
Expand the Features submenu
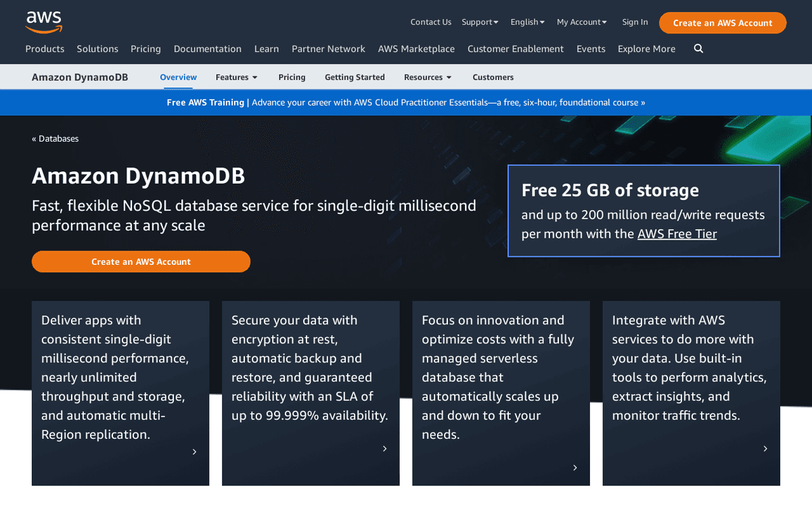[x=236, y=77]
